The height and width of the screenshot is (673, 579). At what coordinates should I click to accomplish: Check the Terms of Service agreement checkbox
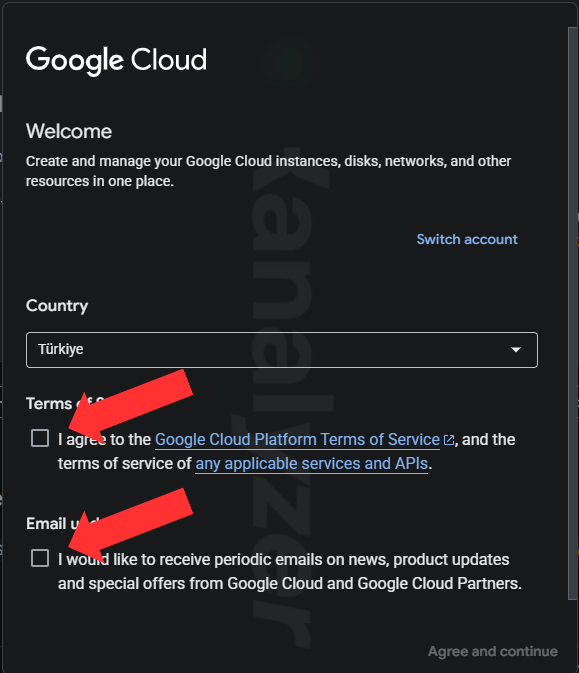(40, 438)
